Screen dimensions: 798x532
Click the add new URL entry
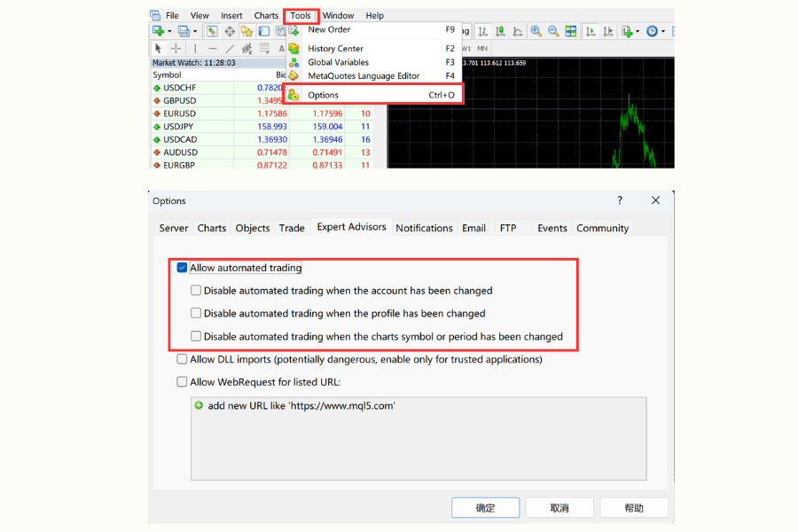pos(301,406)
